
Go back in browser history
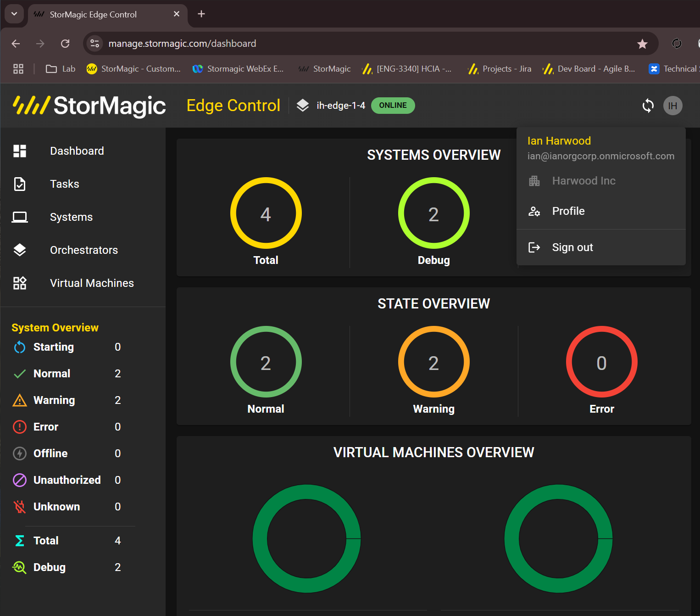click(16, 44)
